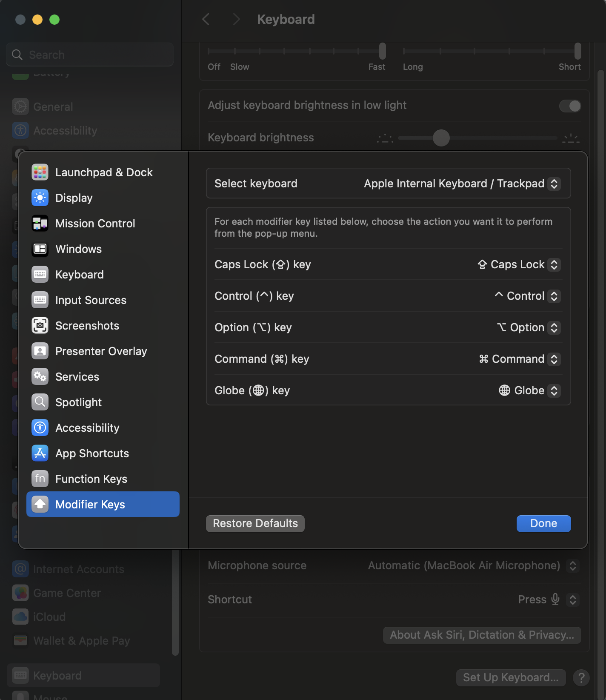Click the Function Keys fn icon
The image size is (606, 700).
(x=40, y=479)
